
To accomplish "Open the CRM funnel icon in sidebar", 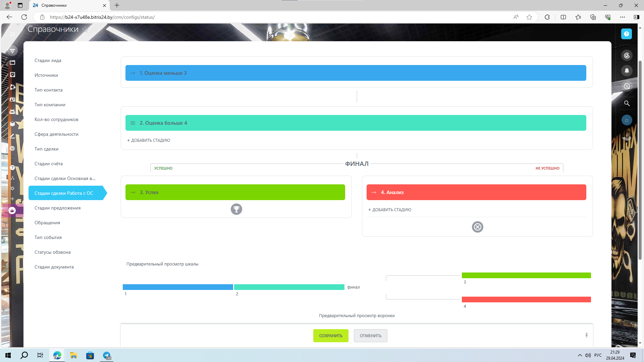I will pyautogui.click(x=12, y=51).
